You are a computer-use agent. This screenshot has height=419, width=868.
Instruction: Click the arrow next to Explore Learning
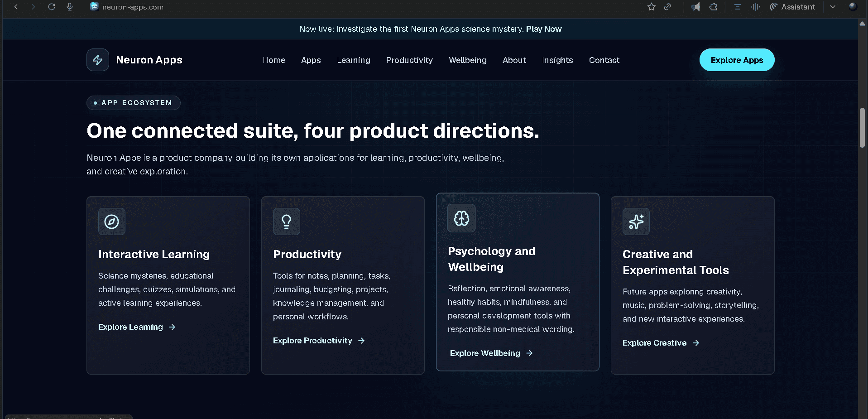pyautogui.click(x=172, y=327)
